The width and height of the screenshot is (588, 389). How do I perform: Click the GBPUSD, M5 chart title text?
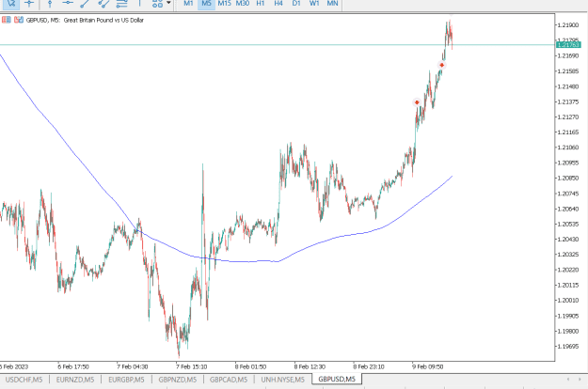[85, 21]
